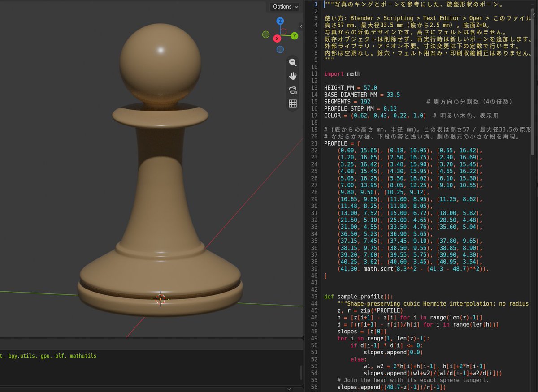538x392 pixels.
Task: Toggle the camera view icon
Action: coord(293,90)
